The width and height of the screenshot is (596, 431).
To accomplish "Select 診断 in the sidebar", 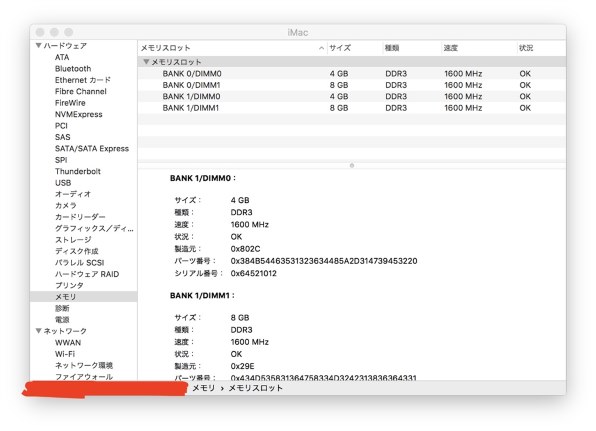I will coord(62,308).
